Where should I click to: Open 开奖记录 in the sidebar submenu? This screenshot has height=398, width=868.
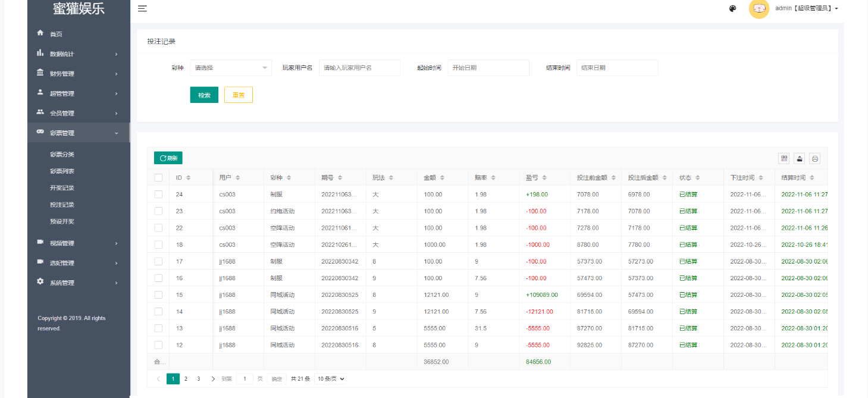(x=62, y=188)
